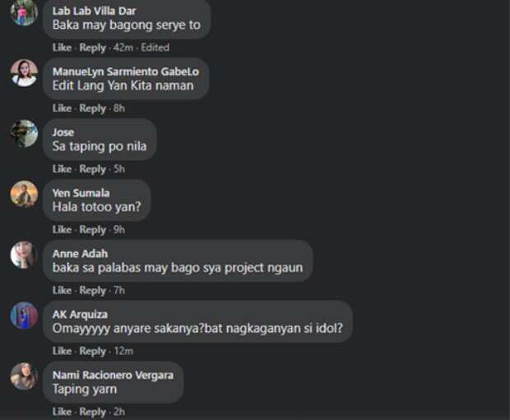Open the AK Arquiza name link
Image resolution: width=510 pixels, height=420 pixels.
click(x=80, y=314)
